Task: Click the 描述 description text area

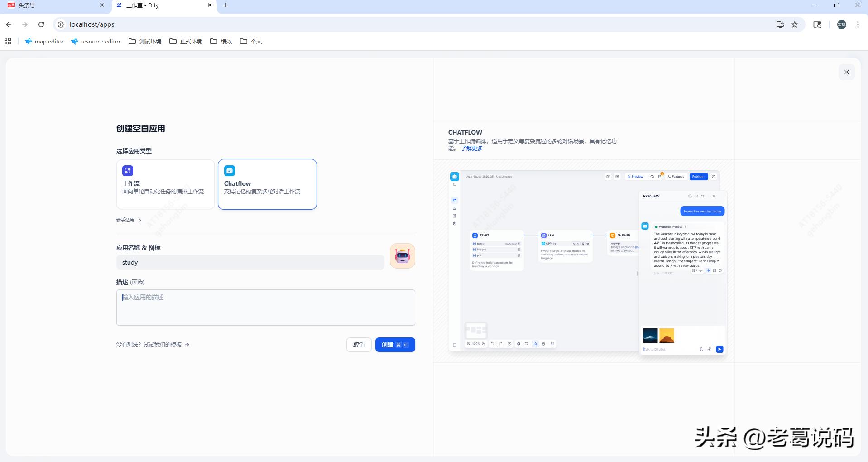Action: tap(265, 308)
